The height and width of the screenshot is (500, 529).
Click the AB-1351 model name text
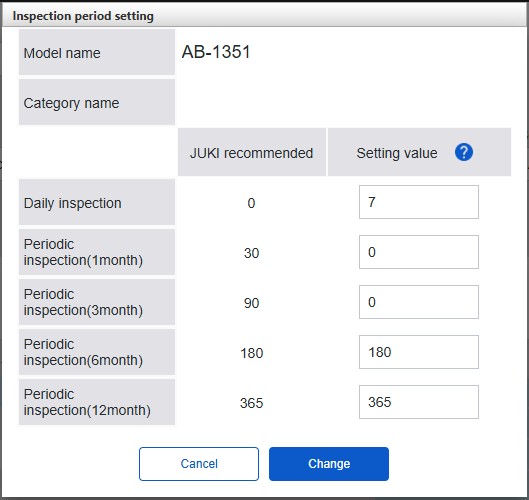point(216,52)
